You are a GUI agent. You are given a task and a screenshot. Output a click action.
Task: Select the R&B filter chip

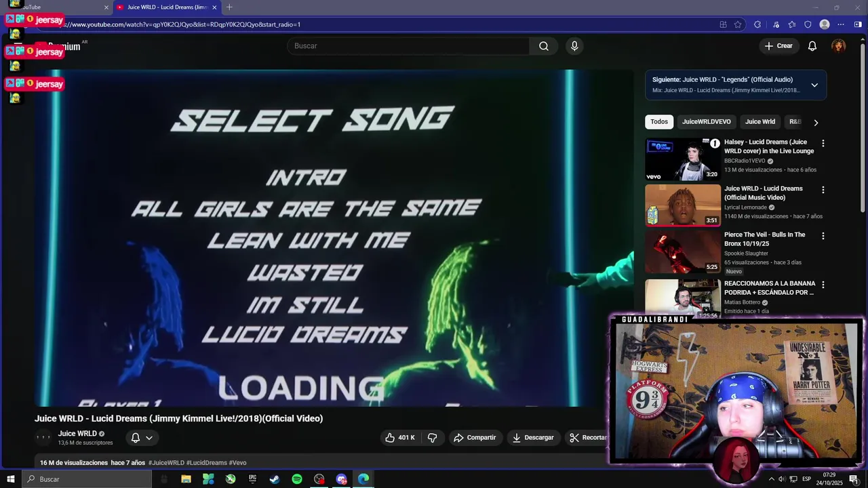795,122
